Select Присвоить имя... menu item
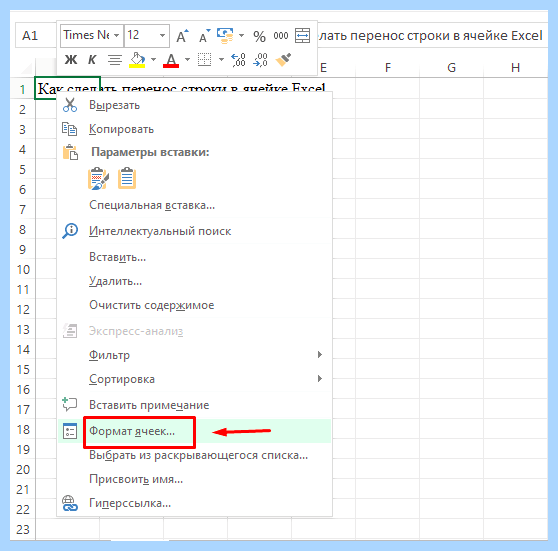Viewport: 558px width, 551px height. 194,479
